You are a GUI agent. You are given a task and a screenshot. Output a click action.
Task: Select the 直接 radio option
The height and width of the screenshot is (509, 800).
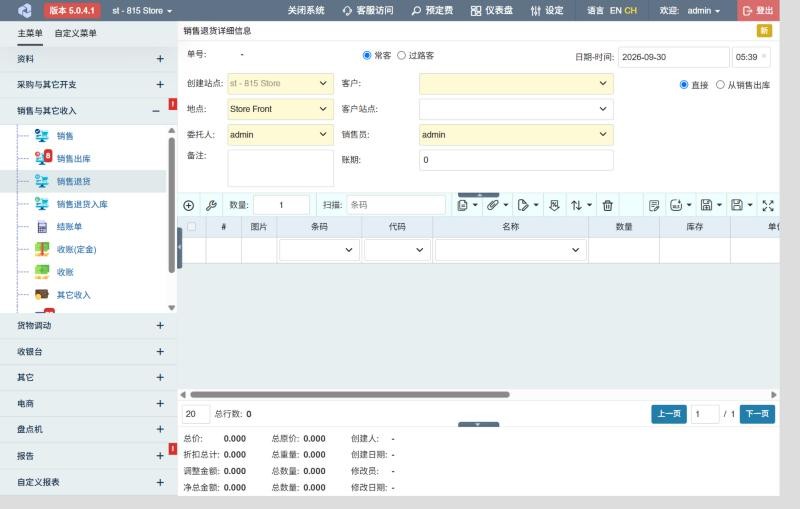click(684, 85)
